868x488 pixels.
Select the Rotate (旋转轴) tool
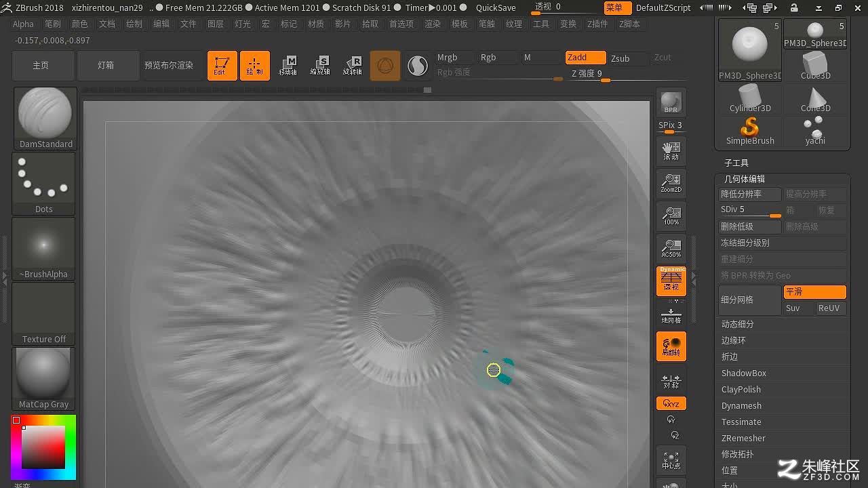tap(353, 66)
